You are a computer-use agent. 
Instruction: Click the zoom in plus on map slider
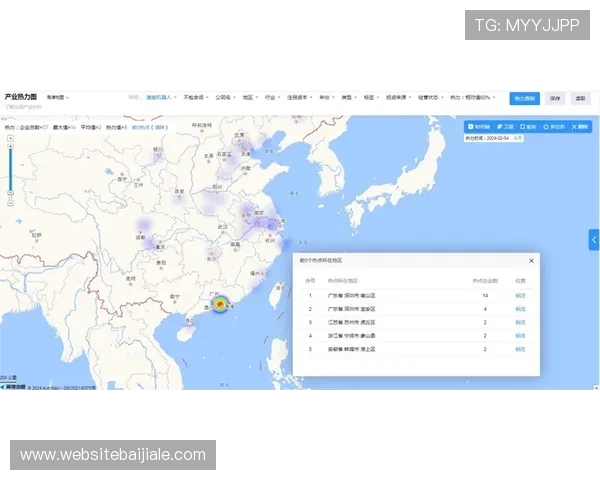click(10, 144)
